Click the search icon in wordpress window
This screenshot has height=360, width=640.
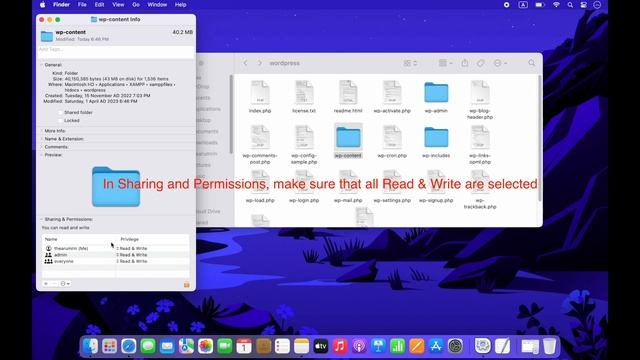[531, 63]
